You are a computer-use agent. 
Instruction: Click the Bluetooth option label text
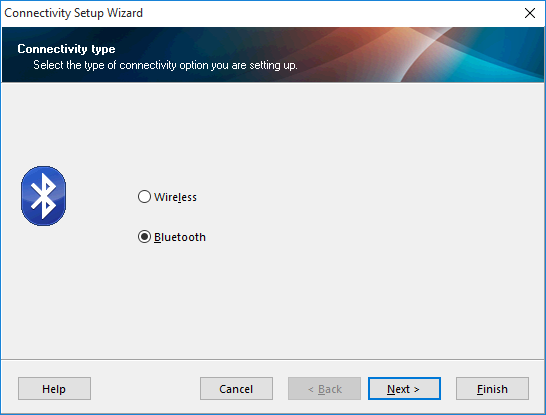tap(180, 237)
